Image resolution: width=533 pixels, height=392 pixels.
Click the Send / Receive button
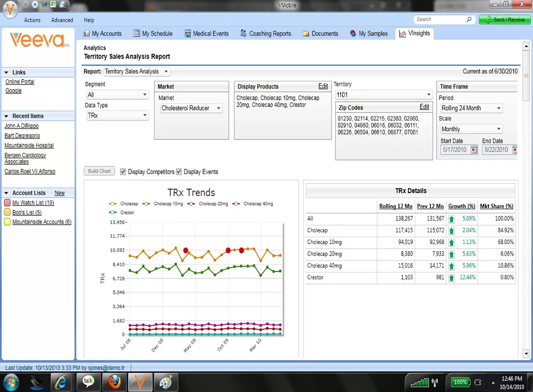tap(505, 20)
